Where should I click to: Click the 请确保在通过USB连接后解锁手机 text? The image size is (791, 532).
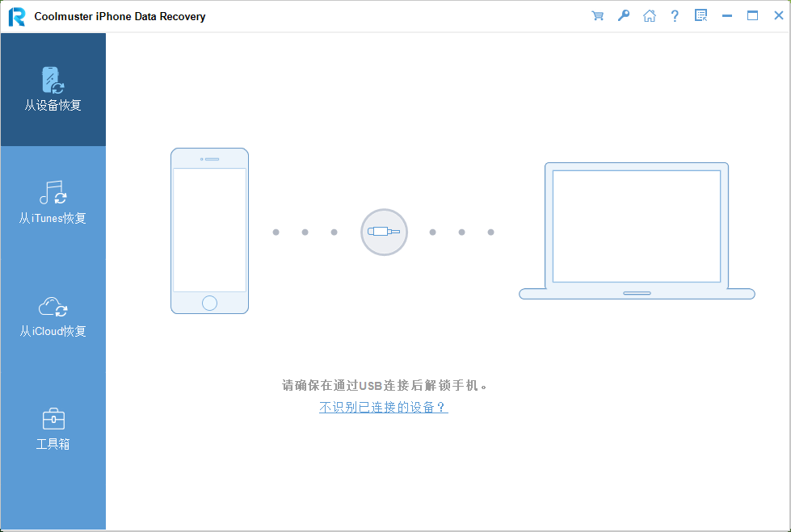(385, 386)
